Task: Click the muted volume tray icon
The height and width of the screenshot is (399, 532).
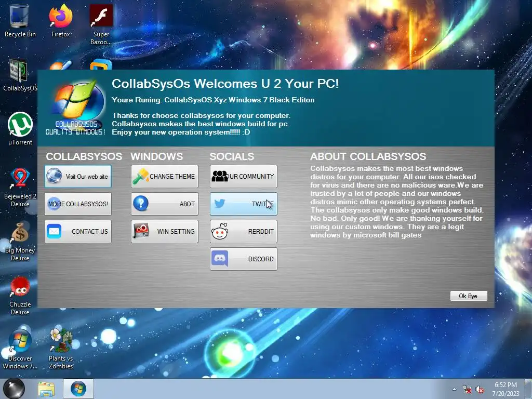Action: tap(480, 390)
